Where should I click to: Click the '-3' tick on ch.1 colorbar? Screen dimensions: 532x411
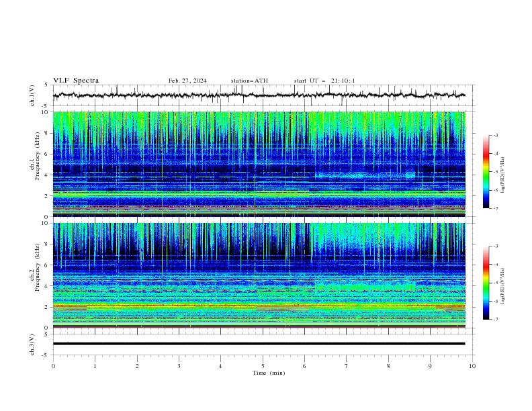click(x=495, y=135)
